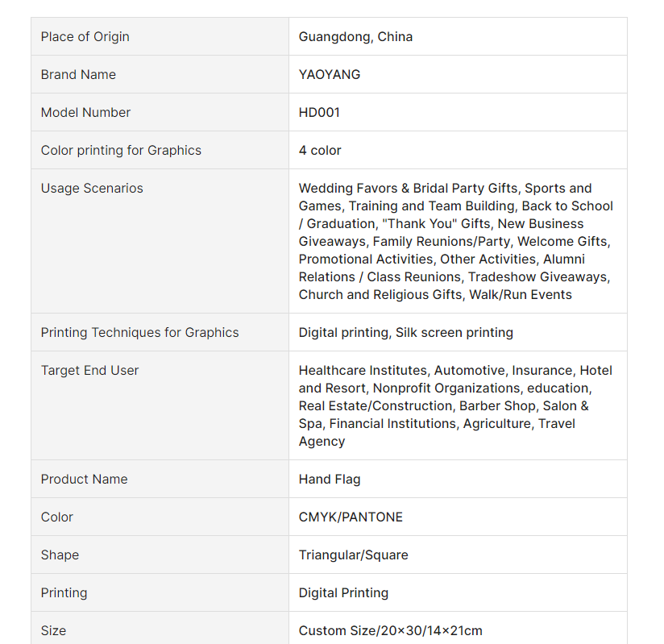Click the 4 color value
Screen dimensions: 664x644
coord(320,151)
